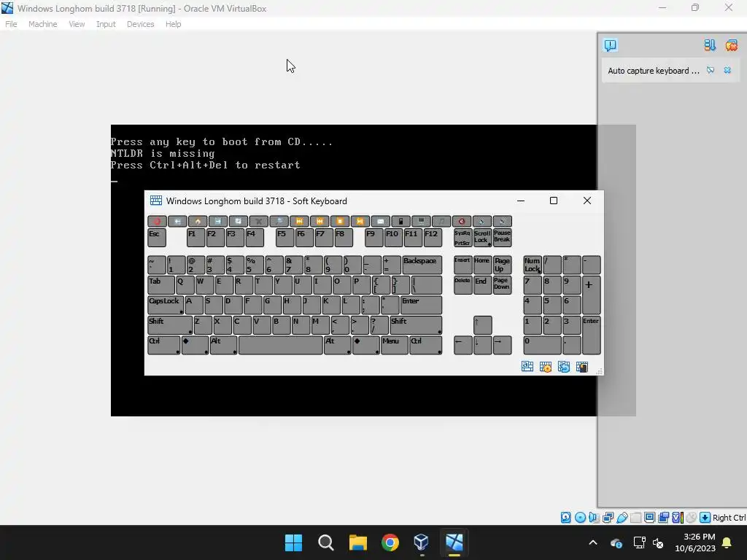747x560 pixels.
Task: Open the Machine menu
Action: [43, 24]
